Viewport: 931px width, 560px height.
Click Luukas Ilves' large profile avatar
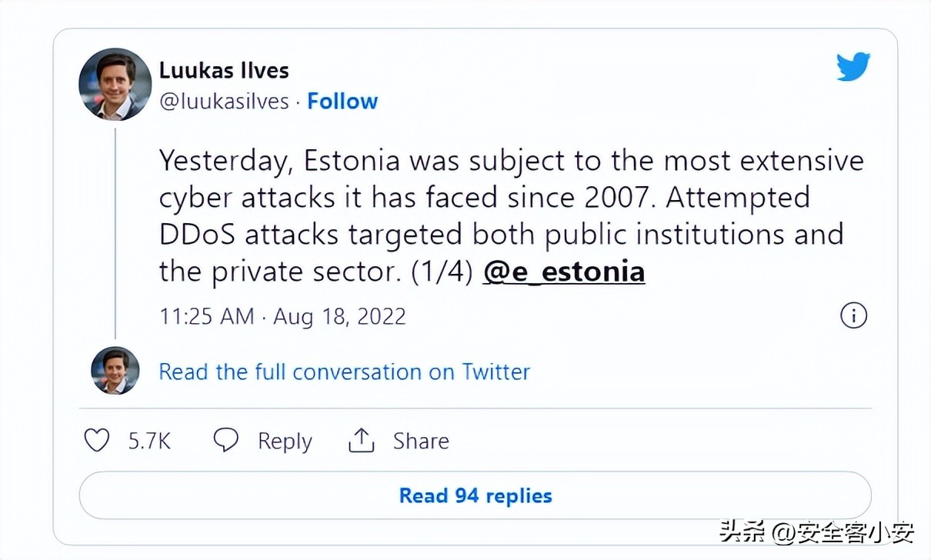tap(115, 84)
